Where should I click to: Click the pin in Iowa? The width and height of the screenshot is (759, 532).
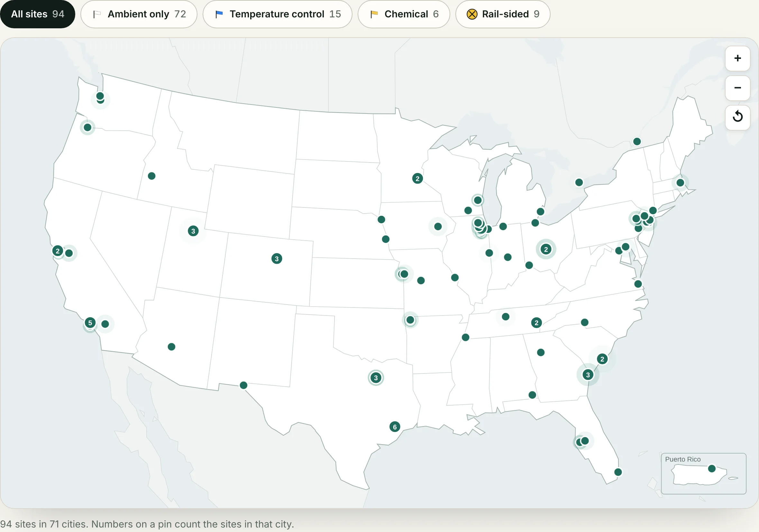click(438, 226)
